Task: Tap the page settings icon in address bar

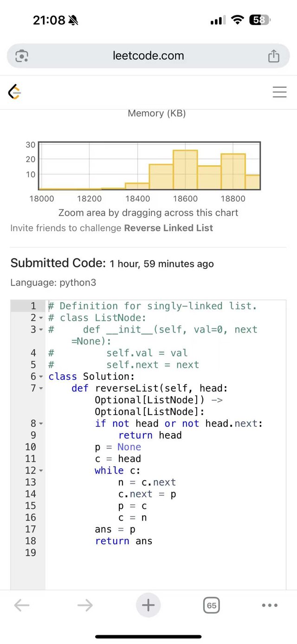Action: click(x=22, y=56)
